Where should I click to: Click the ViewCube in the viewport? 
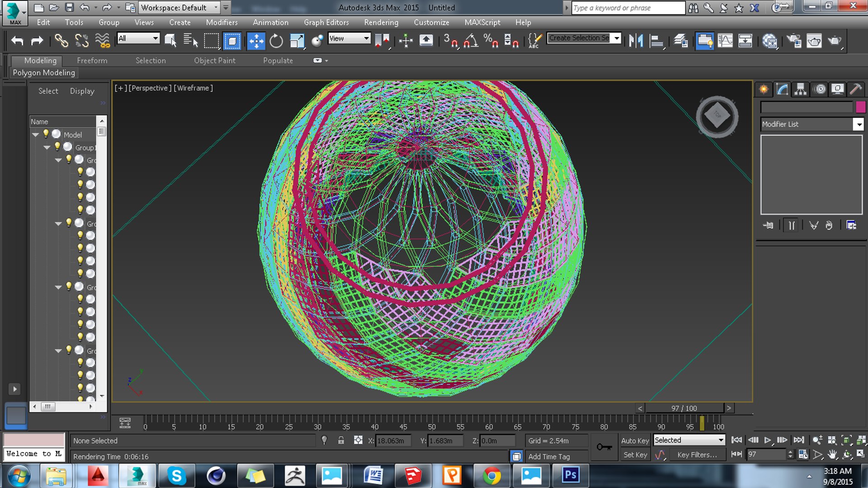pos(717,117)
